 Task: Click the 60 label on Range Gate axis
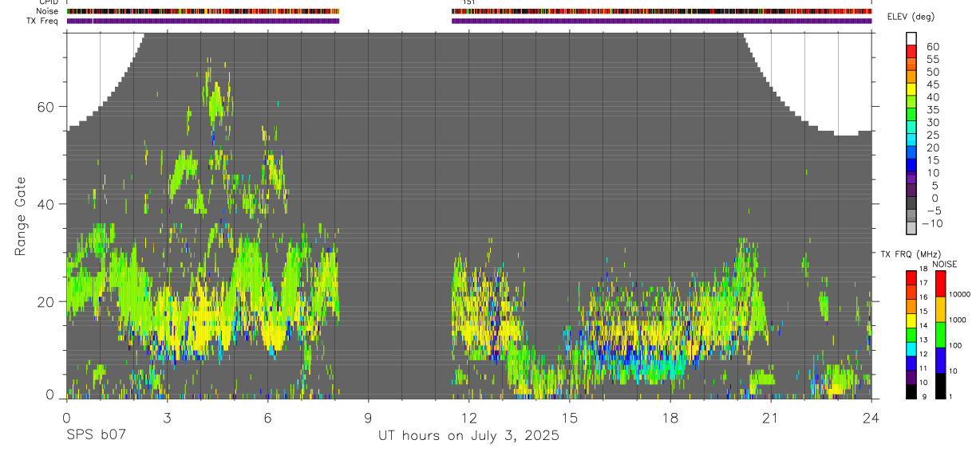pyautogui.click(x=45, y=106)
